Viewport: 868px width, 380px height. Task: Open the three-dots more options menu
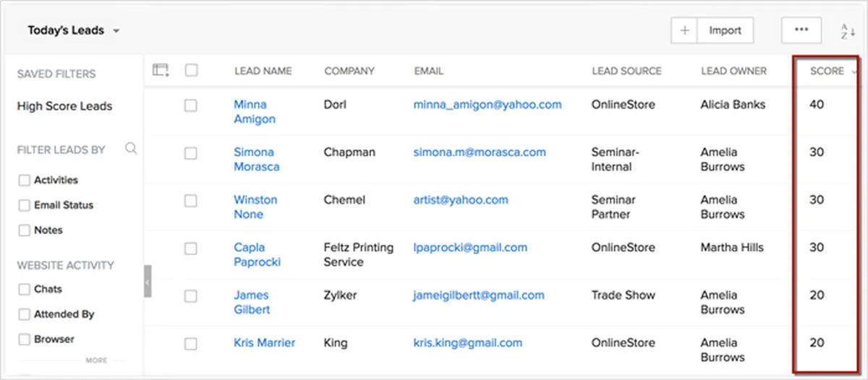point(801,30)
